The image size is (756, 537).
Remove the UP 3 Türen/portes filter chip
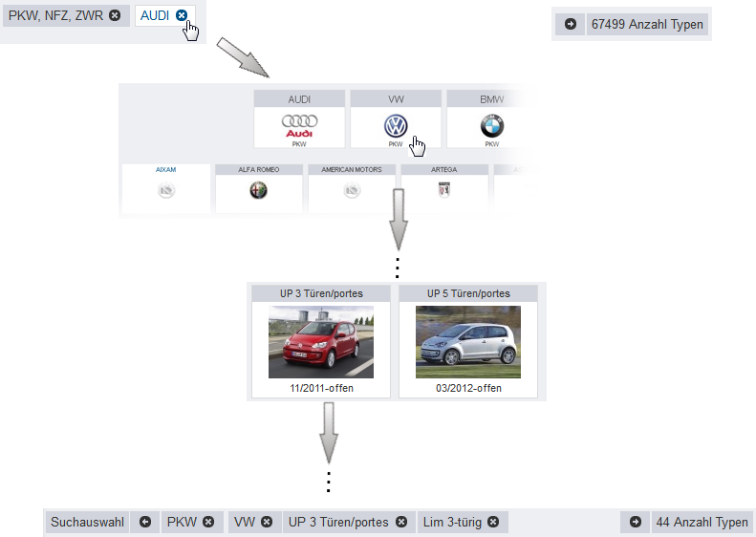[x=401, y=522]
